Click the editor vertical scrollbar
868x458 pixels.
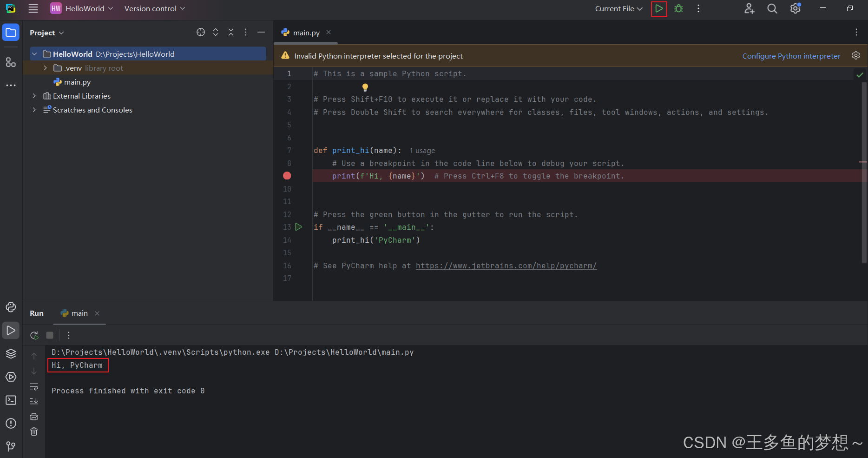click(x=864, y=172)
